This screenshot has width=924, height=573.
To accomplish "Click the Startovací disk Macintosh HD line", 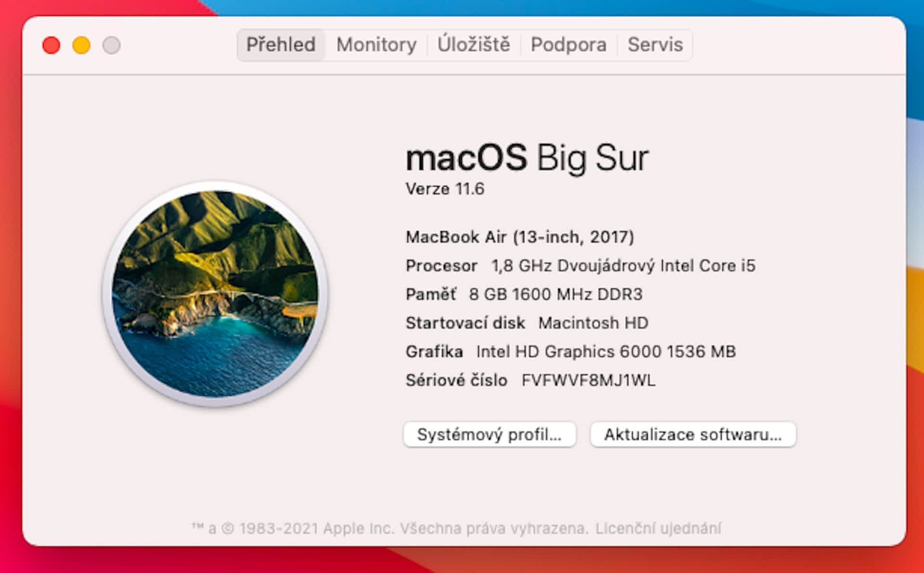I will pos(527,323).
